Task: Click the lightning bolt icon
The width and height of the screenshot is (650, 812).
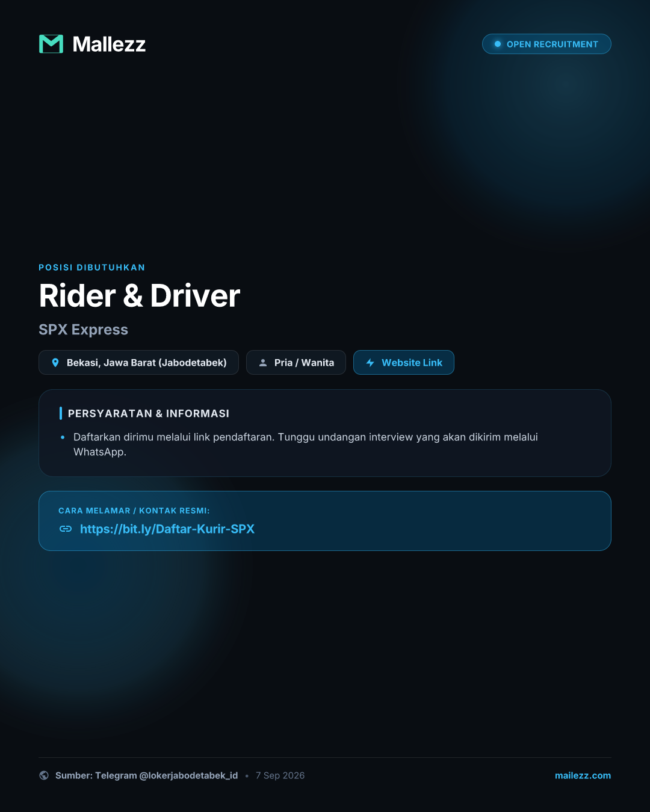Action: pos(370,363)
